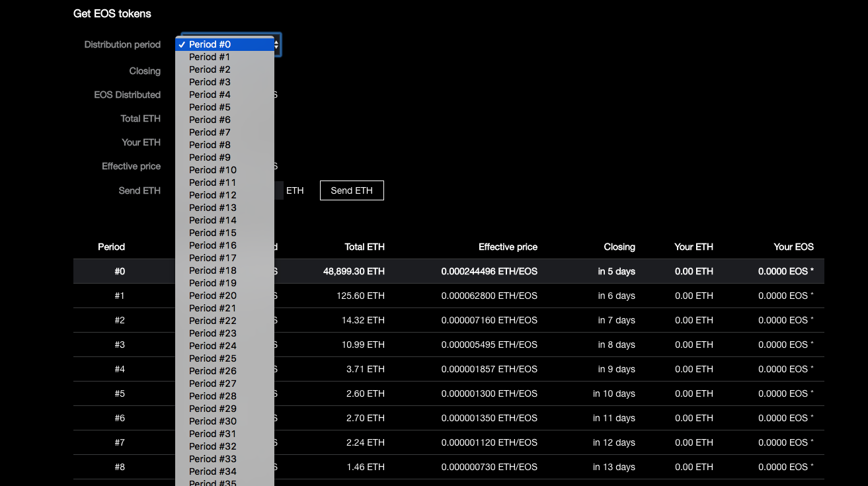This screenshot has height=486, width=868.
Task: Choose Period #25 option
Action: (x=225, y=358)
